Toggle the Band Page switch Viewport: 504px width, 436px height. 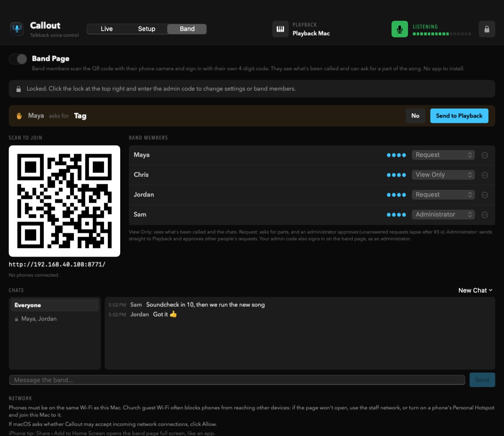[18, 59]
